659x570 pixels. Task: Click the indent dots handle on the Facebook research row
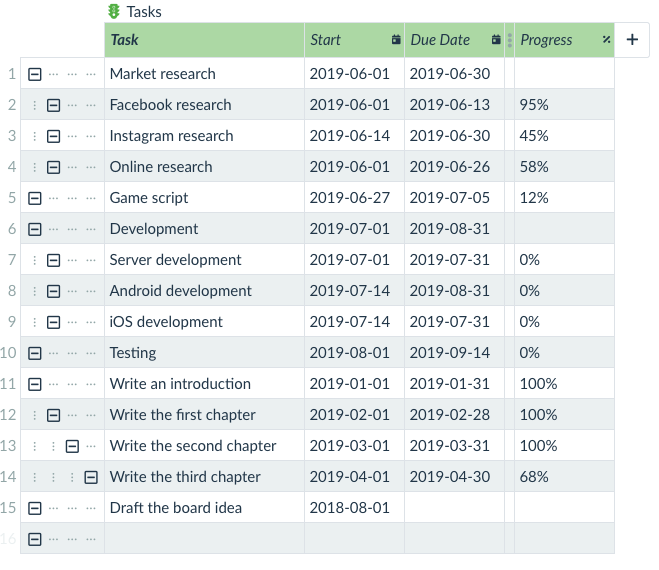pyautogui.click(x=35, y=105)
